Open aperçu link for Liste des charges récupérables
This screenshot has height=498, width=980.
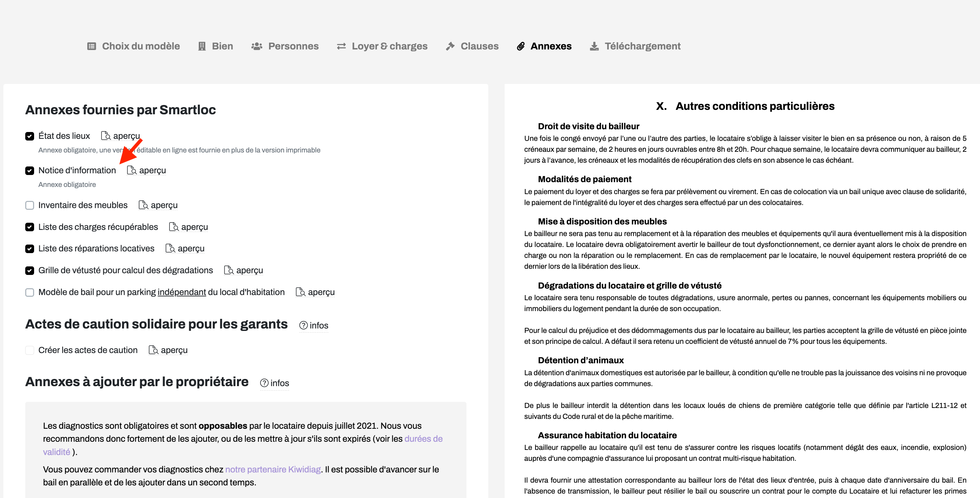click(194, 227)
